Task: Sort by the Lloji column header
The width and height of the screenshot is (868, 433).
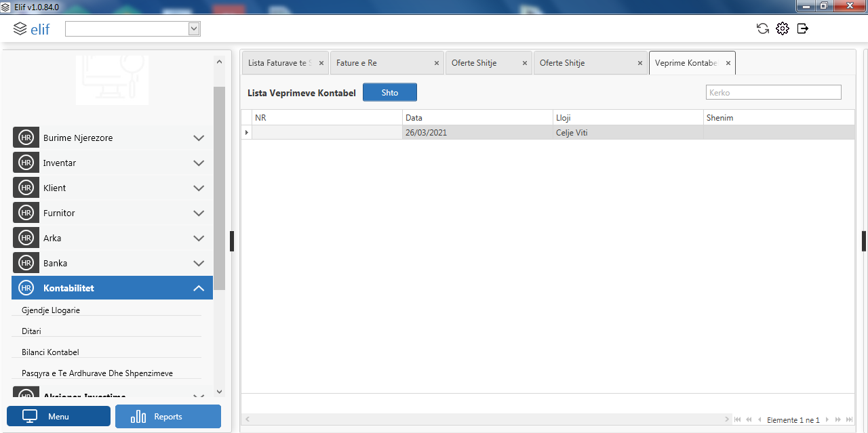Action: [x=629, y=118]
